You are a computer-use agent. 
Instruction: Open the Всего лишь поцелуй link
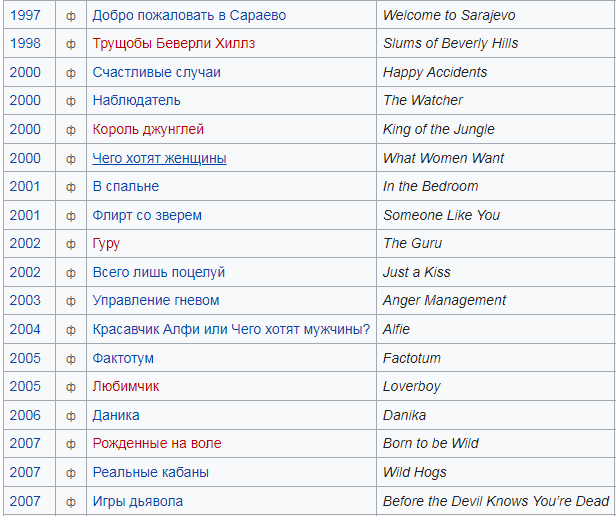pos(158,272)
